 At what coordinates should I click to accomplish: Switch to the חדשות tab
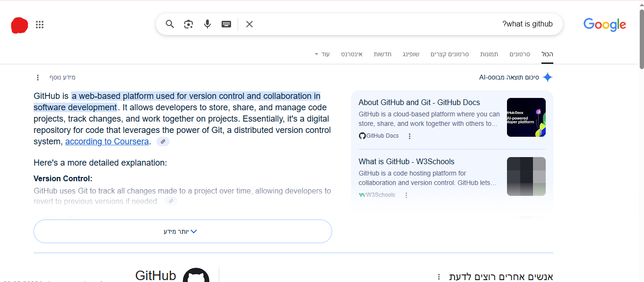382,54
